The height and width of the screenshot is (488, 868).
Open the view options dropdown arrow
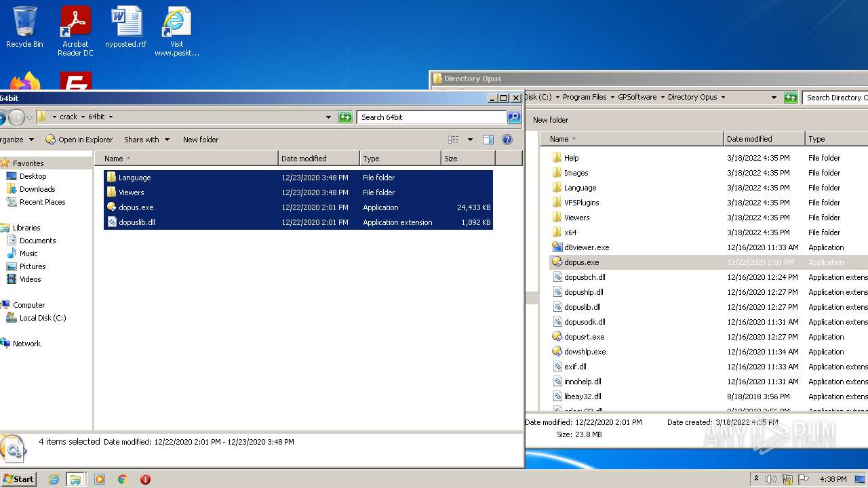[470, 140]
